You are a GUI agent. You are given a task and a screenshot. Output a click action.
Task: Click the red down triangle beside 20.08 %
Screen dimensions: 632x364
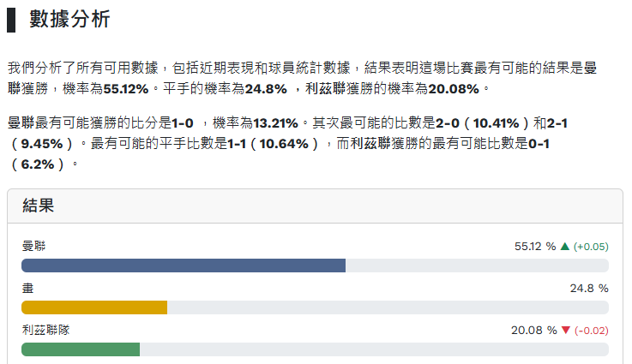(x=565, y=331)
